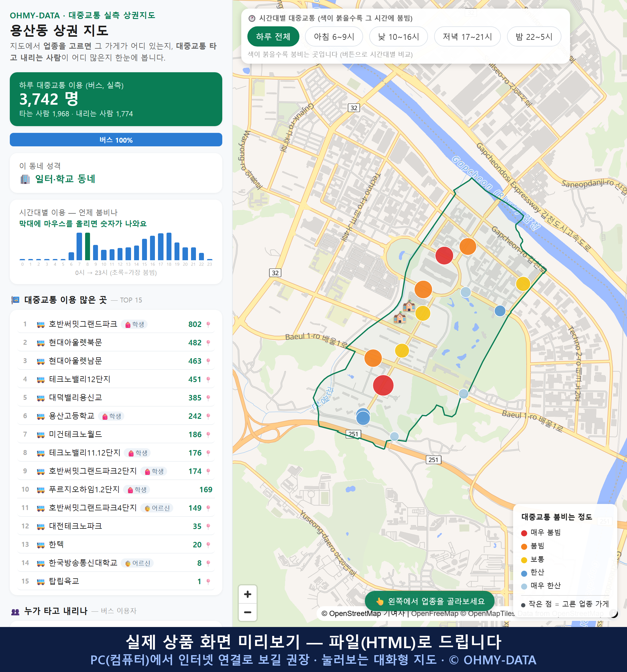Click pin icon next to 현대아울렛남문 463
The image size is (627, 672).
[x=208, y=361]
